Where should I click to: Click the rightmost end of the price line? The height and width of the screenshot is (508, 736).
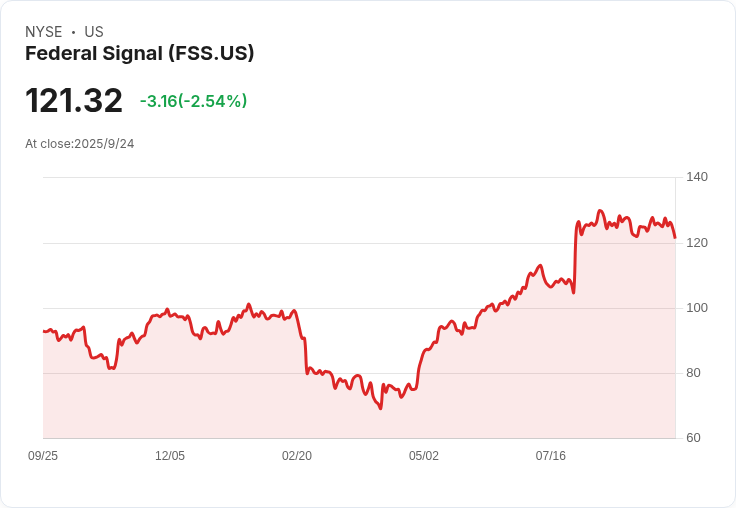tap(675, 238)
